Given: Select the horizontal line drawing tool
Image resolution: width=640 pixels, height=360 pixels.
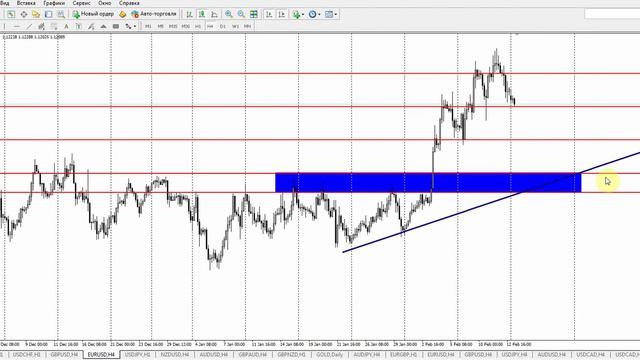Looking at the screenshot, I should click(16, 26).
